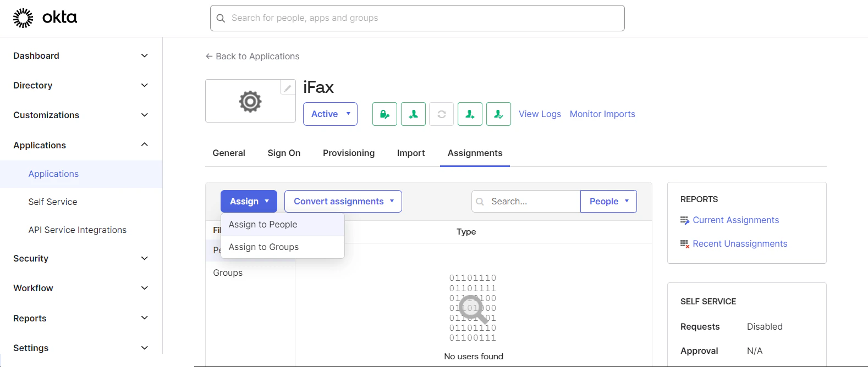Open the Active status dropdown
868x367 pixels.
[x=330, y=114]
